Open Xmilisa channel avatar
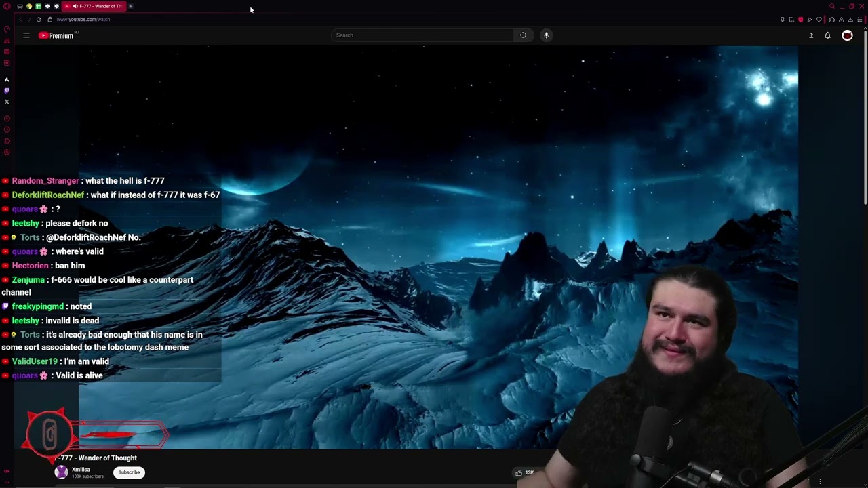Screen dimensions: 868x488 click(62, 472)
